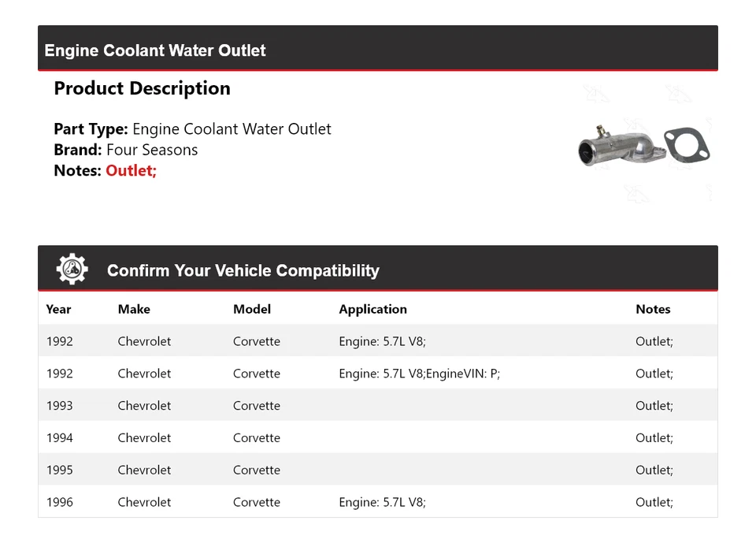Screen dimensions: 756x543
Task: Select the red Outlet; notes text
Action: [131, 170]
